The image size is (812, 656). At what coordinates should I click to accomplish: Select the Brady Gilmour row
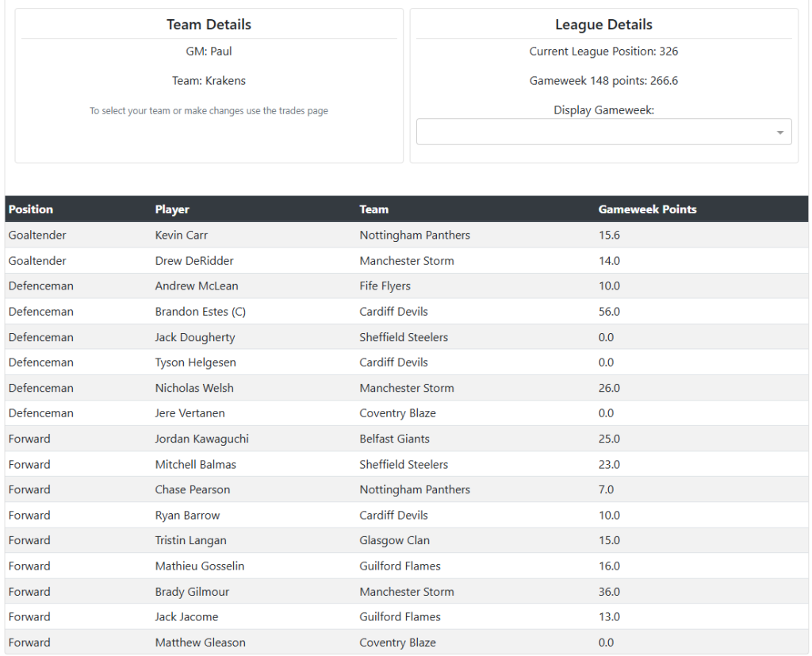(192, 592)
